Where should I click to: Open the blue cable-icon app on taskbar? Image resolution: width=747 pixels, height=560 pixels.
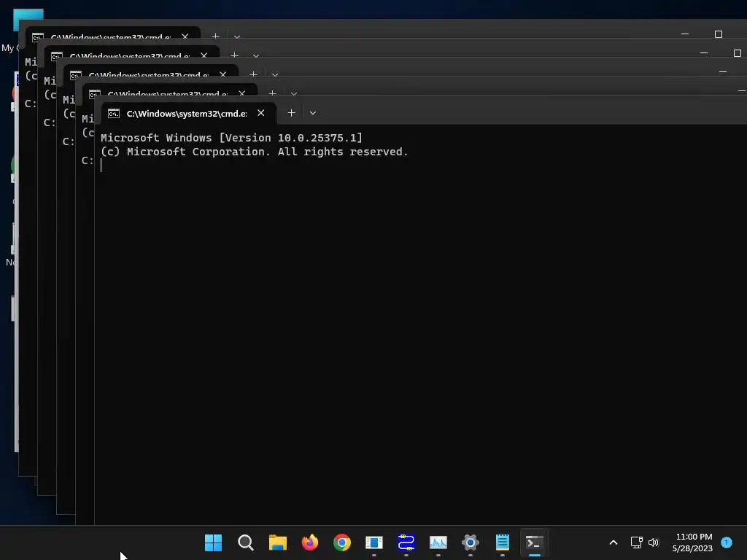click(x=406, y=542)
